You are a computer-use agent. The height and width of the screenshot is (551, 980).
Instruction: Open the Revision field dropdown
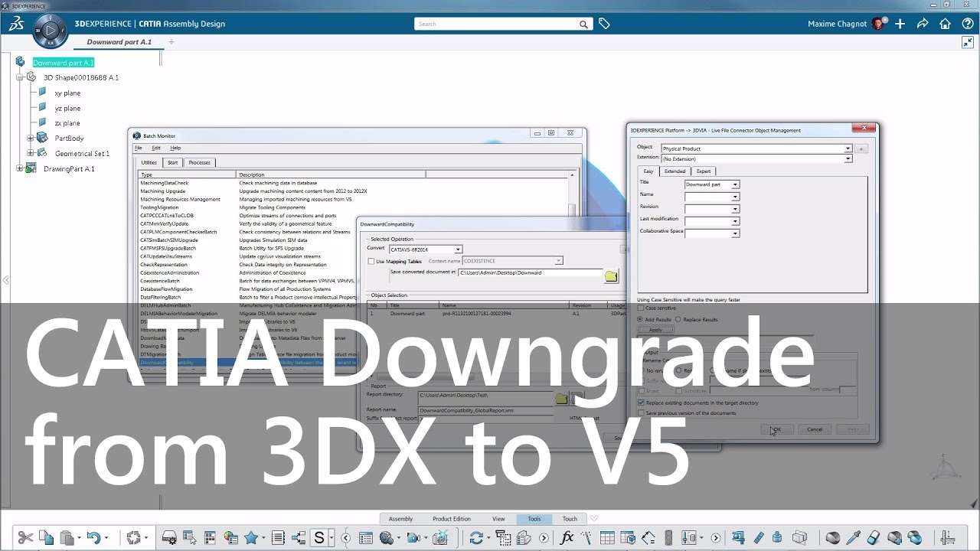(x=735, y=209)
